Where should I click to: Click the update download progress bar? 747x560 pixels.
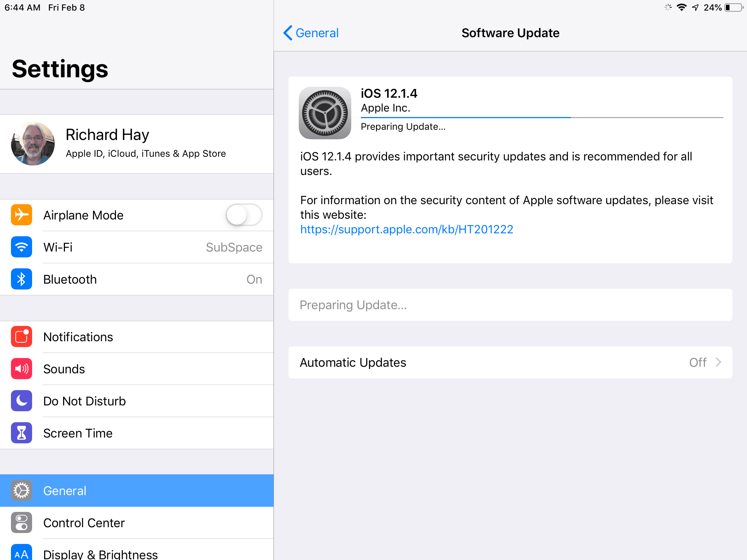pos(542,117)
